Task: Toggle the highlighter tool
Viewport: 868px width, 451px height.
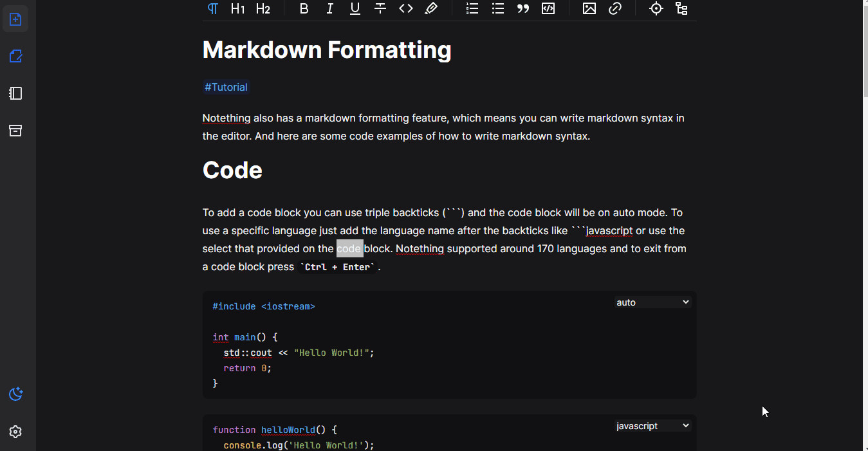Action: [x=431, y=8]
